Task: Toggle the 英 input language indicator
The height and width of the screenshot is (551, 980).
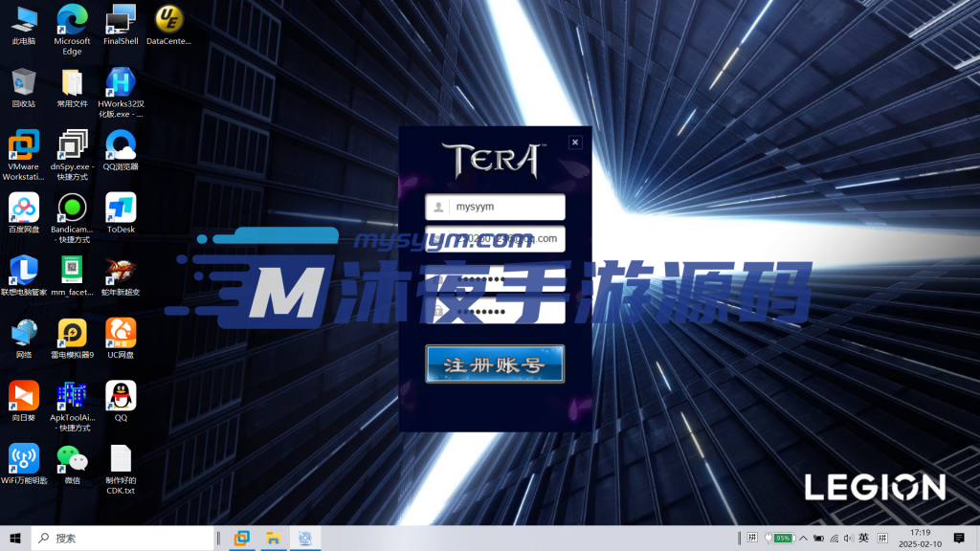Action: coord(863,539)
